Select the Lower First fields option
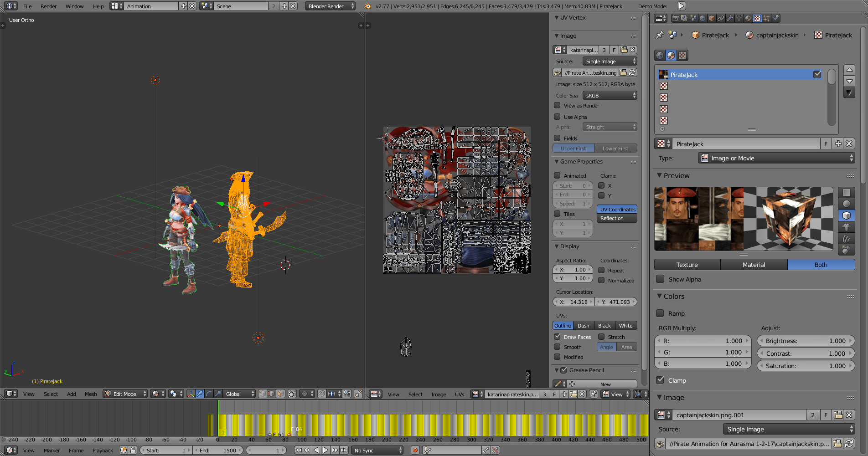The height and width of the screenshot is (456, 868). click(x=616, y=148)
